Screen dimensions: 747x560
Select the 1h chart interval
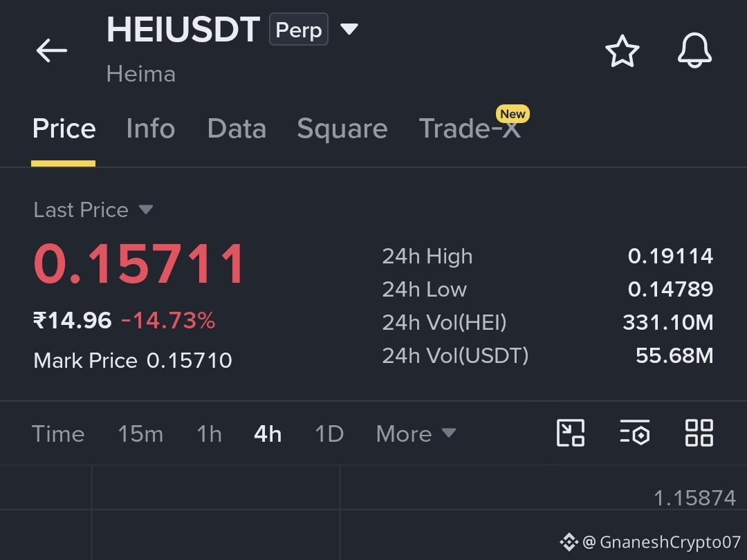[209, 433]
